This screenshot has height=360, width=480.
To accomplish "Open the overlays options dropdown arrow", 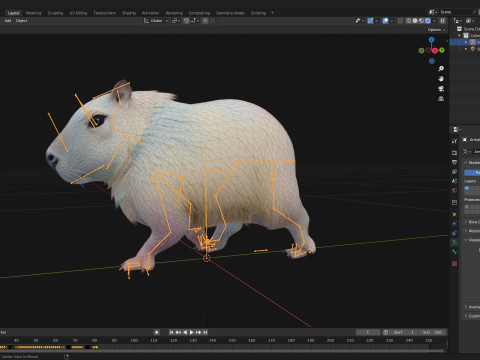I will point(392,21).
